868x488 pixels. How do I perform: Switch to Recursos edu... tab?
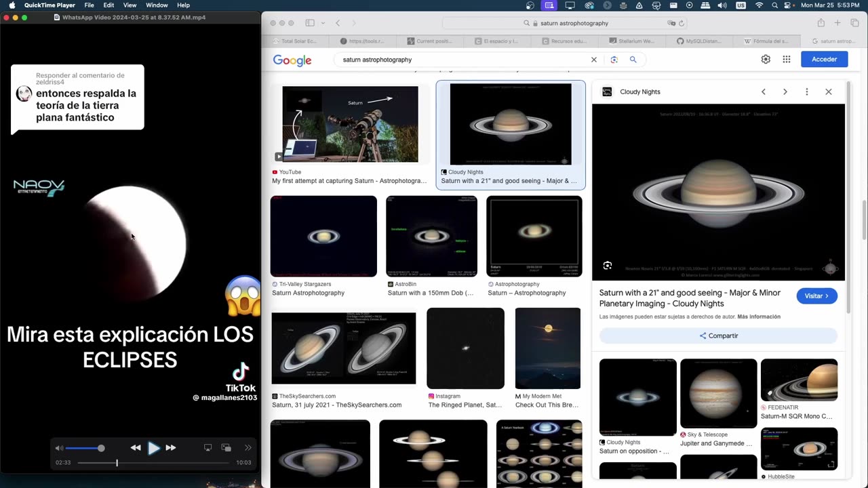(565, 41)
